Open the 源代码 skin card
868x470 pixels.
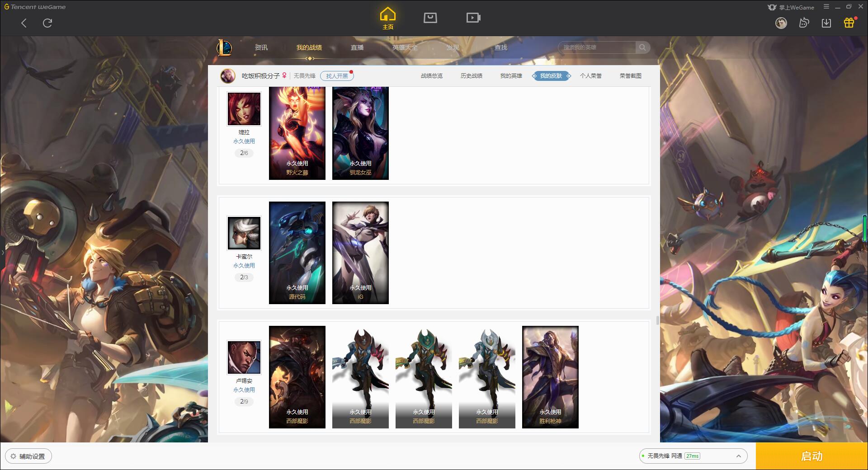click(x=297, y=253)
